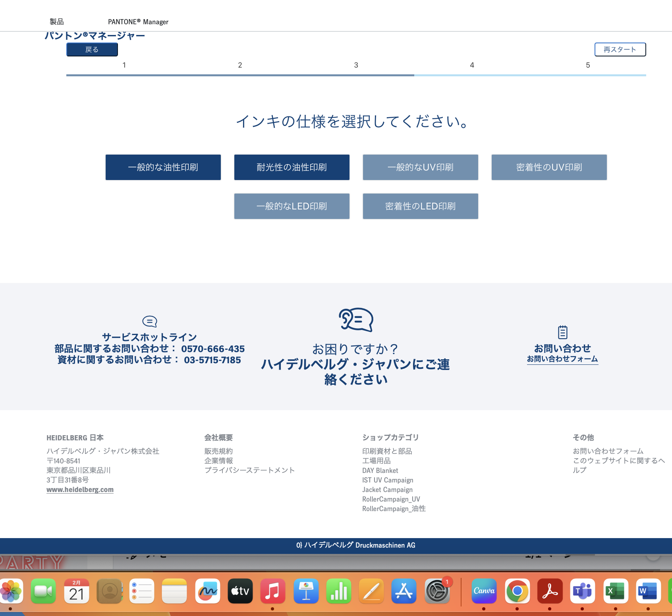Switch to Google Chrome in Dock
The height and width of the screenshot is (616, 672).
pyautogui.click(x=518, y=591)
